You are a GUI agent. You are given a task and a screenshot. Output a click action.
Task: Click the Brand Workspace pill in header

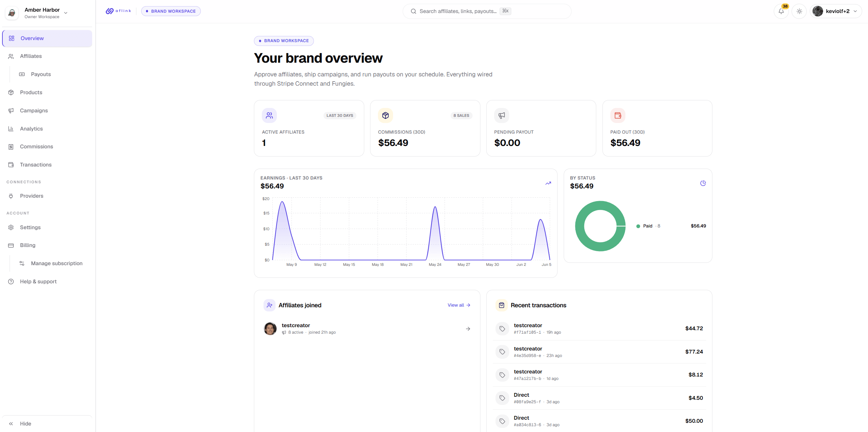[x=171, y=11]
